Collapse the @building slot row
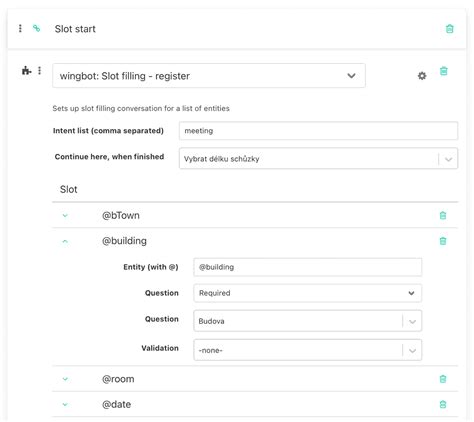Screen dimensions: 474x422 click(65, 241)
